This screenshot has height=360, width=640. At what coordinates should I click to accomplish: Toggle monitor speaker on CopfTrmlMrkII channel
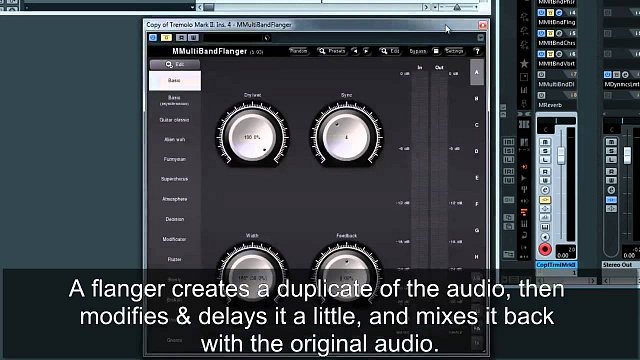click(x=545, y=237)
